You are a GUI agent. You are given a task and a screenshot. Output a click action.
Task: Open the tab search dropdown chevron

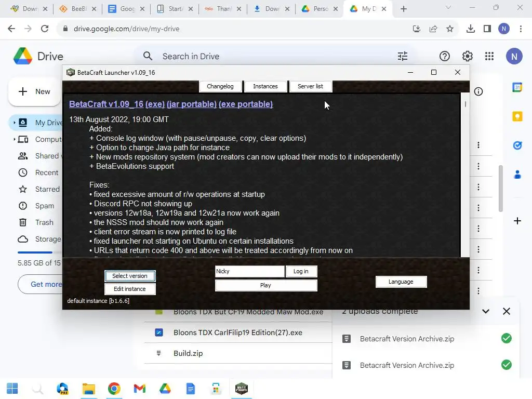(448, 7)
